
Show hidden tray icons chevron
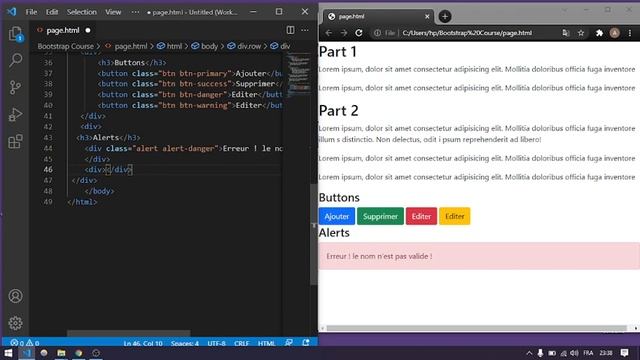coord(529,353)
